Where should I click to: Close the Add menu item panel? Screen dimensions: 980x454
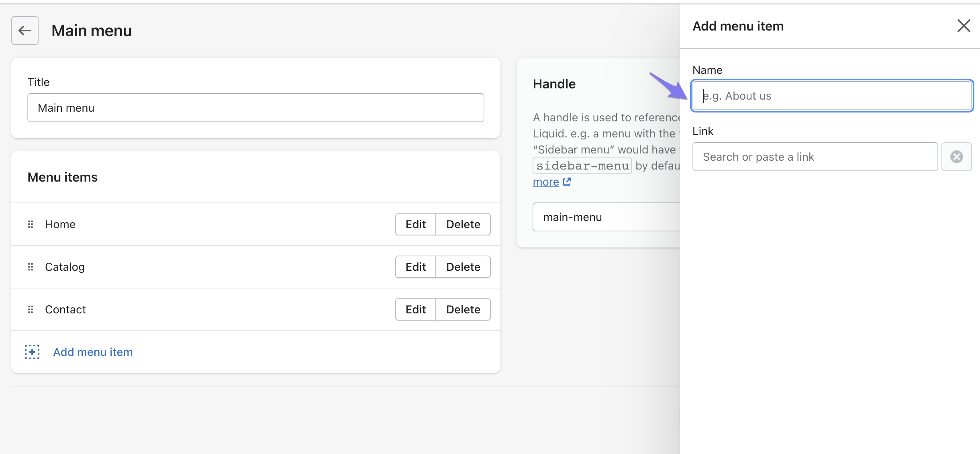(x=964, y=26)
